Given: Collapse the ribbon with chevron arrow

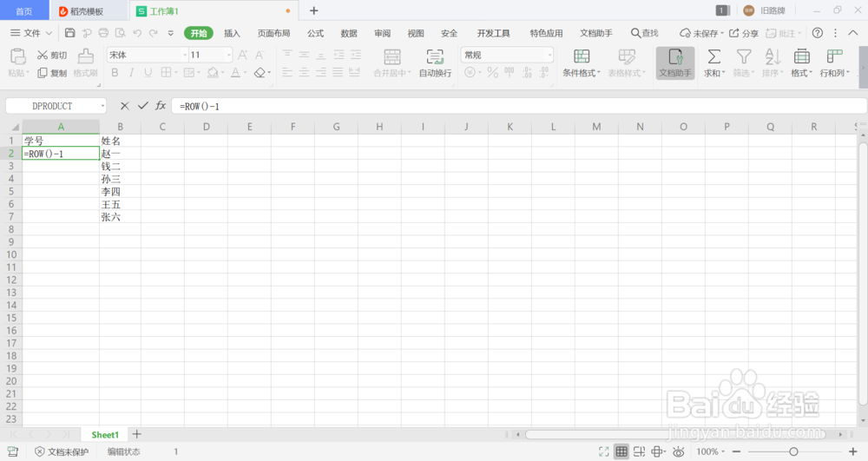Looking at the screenshot, I should [853, 33].
